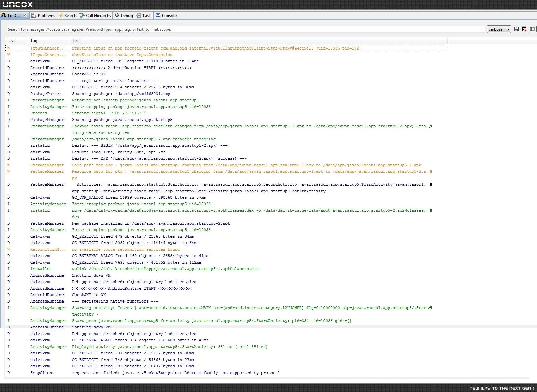Click the Text column header

pyautogui.click(x=259, y=41)
